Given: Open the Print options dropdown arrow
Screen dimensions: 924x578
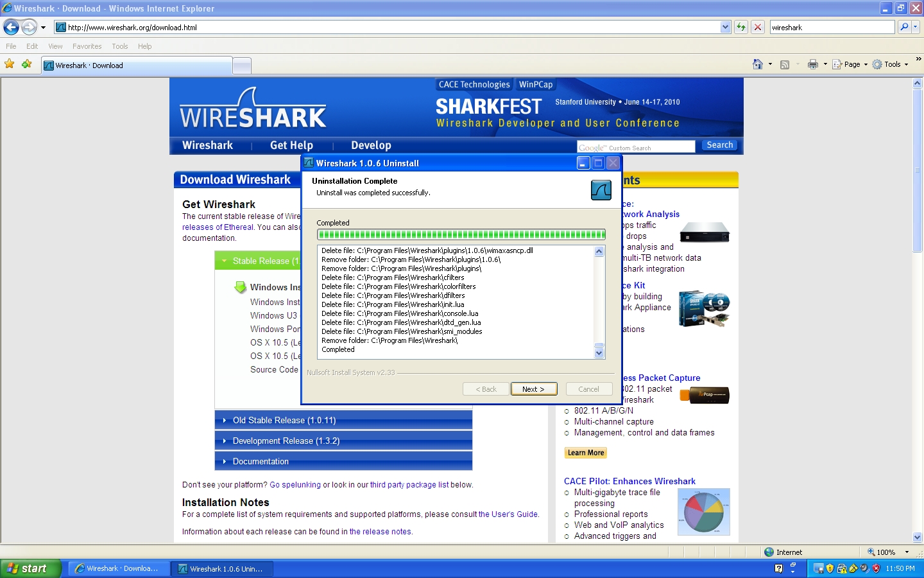Looking at the screenshot, I should pos(825,64).
